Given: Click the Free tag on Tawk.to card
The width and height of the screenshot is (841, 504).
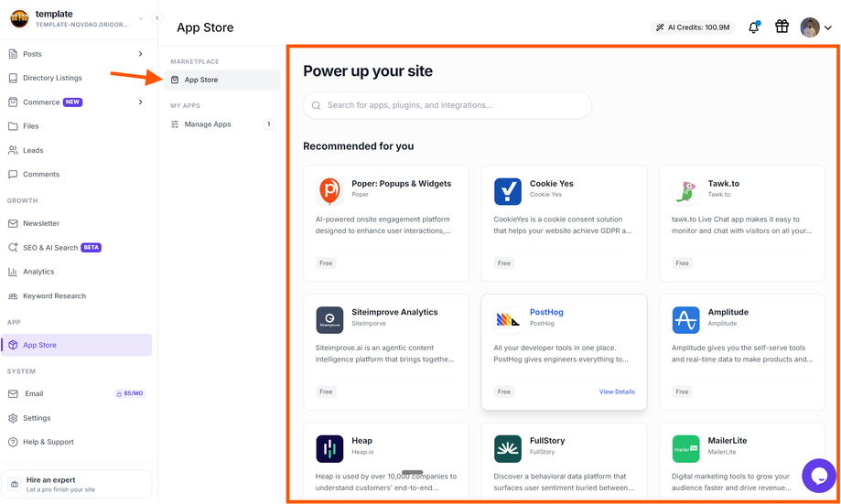Looking at the screenshot, I should [682, 263].
